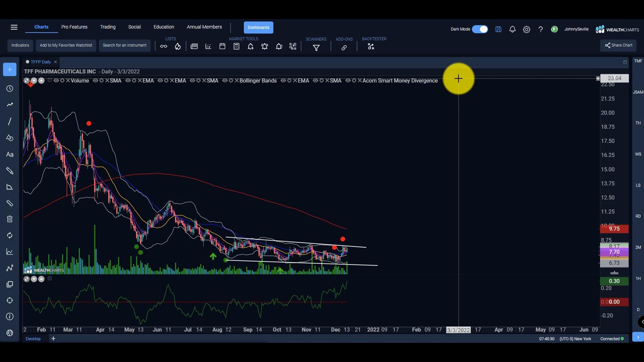Click the Dashboards button

(x=259, y=27)
